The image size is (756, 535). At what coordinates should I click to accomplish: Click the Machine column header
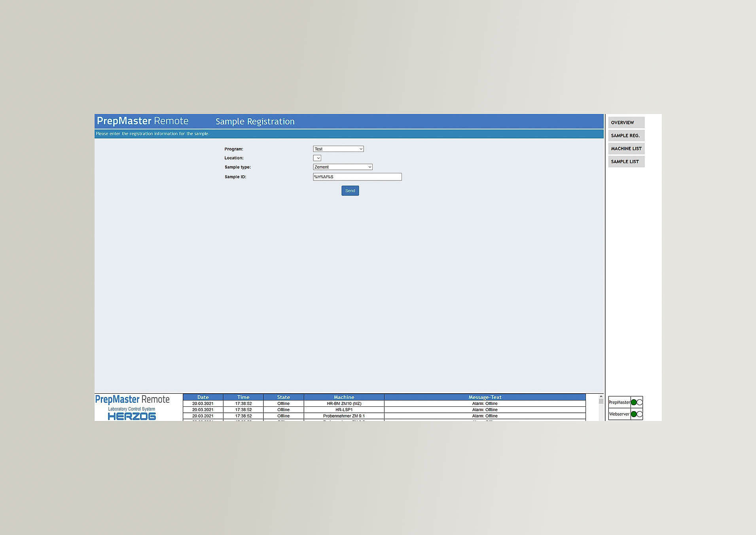click(x=344, y=397)
